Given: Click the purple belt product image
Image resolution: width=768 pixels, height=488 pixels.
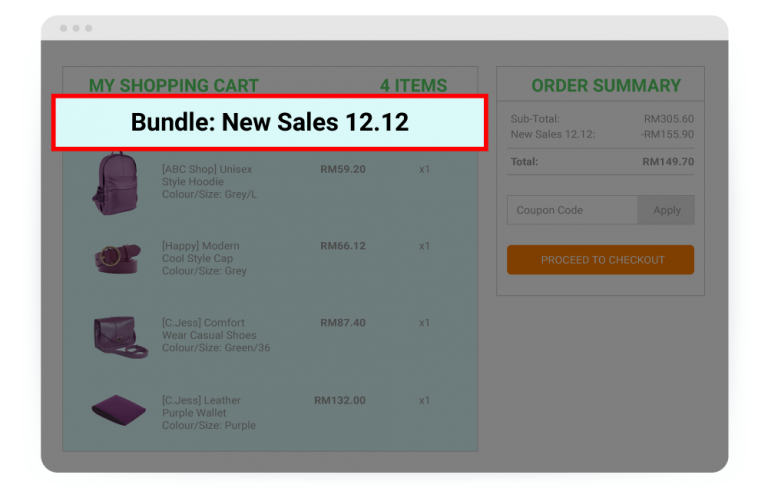Looking at the screenshot, I should (x=117, y=259).
